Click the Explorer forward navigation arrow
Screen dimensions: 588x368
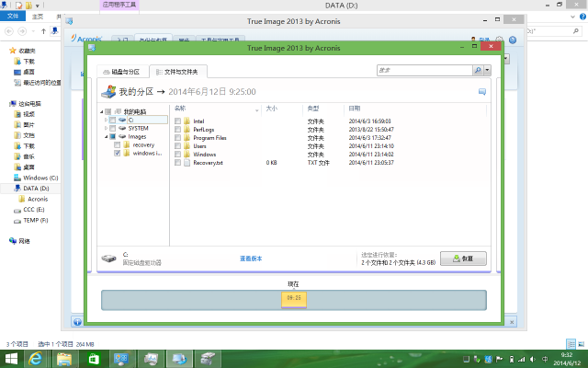click(x=22, y=31)
